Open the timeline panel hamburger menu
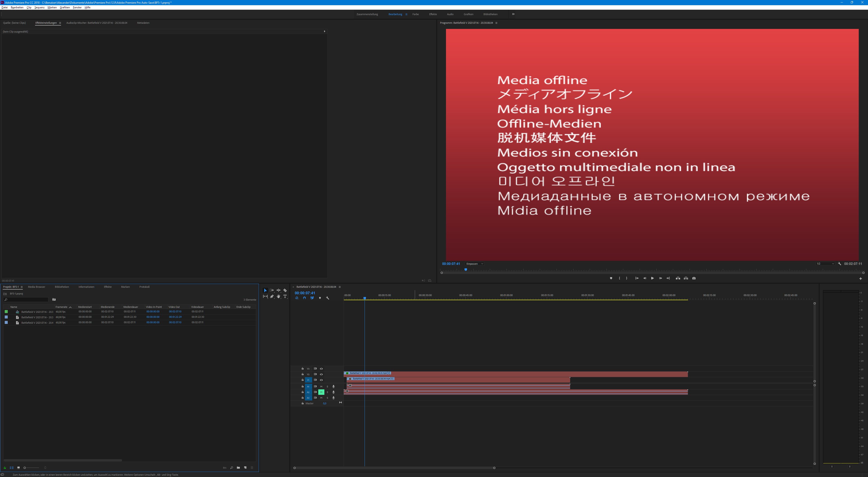Image resolution: width=868 pixels, height=477 pixels. tap(340, 287)
